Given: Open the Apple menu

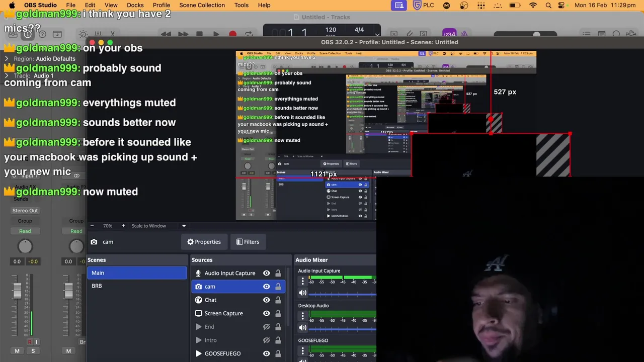Looking at the screenshot, I should point(12,5).
